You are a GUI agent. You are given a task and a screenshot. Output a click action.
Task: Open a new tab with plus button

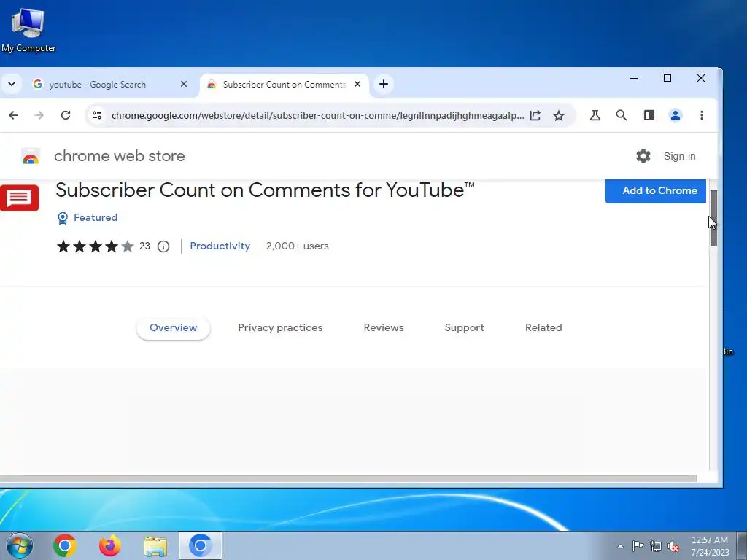[x=384, y=85]
